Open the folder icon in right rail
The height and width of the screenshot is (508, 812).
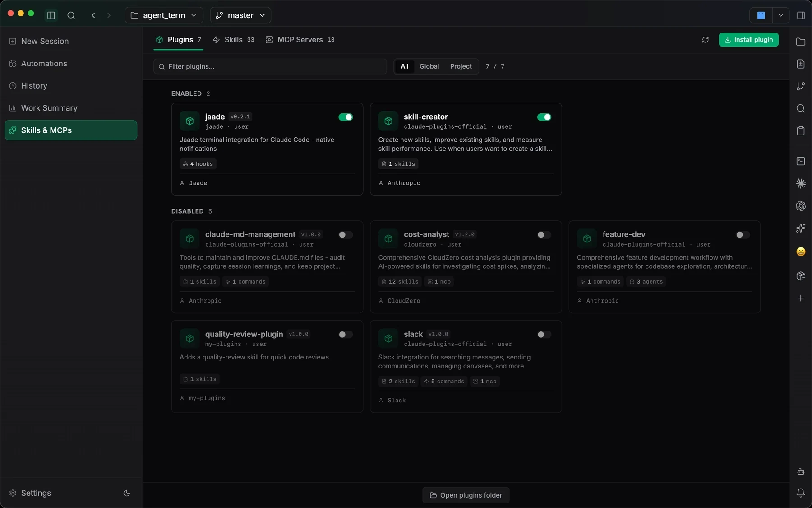point(801,42)
